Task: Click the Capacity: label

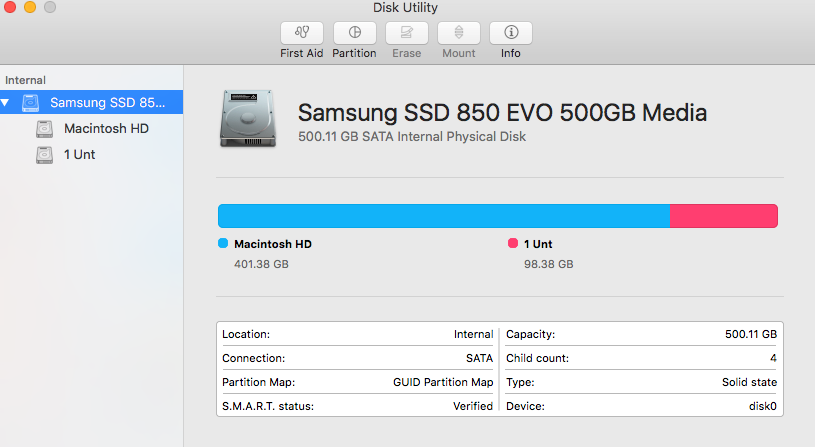Action: point(530,334)
